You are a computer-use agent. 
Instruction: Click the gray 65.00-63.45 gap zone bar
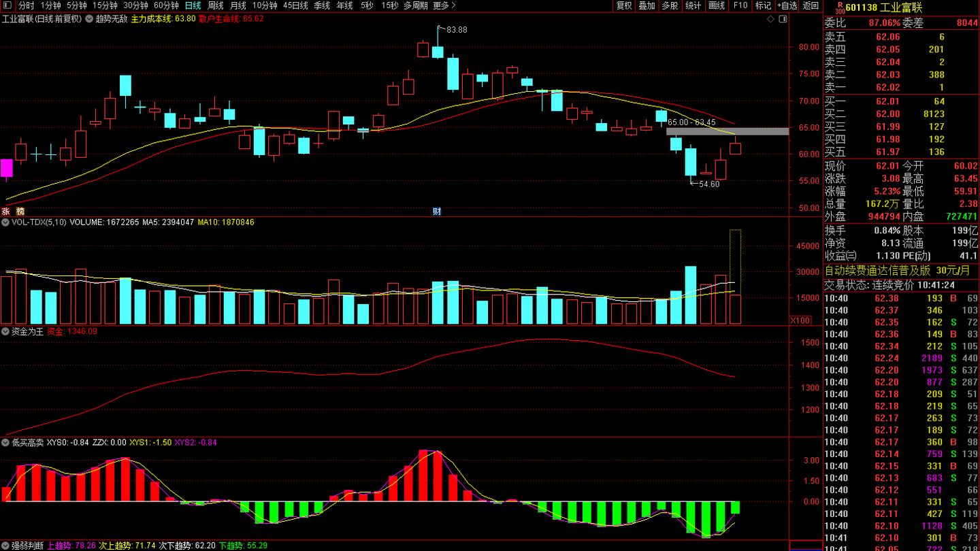[x=727, y=131]
